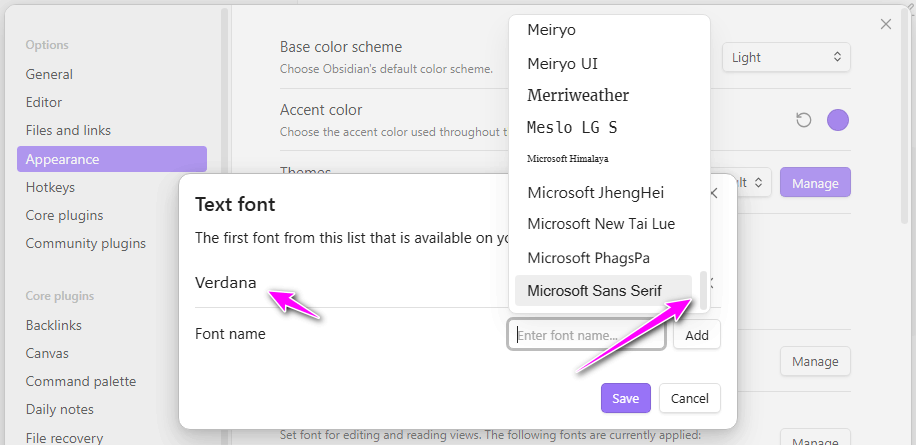Go to Community plugins settings
Image resolution: width=916 pixels, height=445 pixels.
point(85,243)
